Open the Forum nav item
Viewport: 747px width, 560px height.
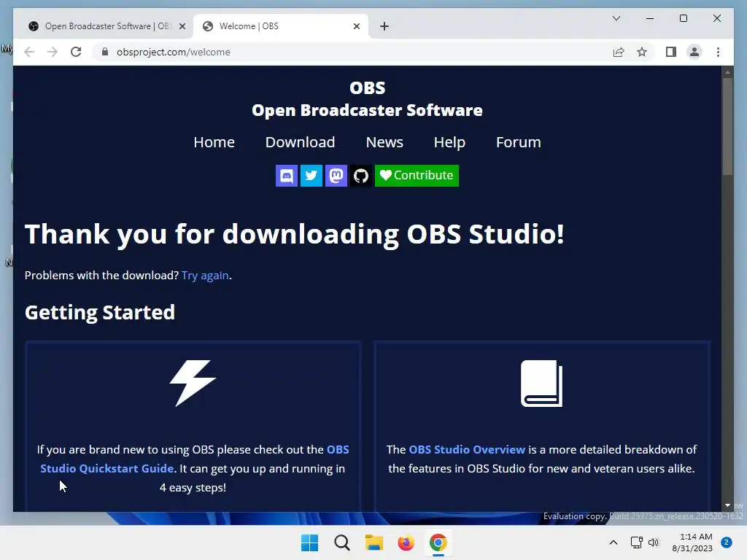click(x=519, y=142)
